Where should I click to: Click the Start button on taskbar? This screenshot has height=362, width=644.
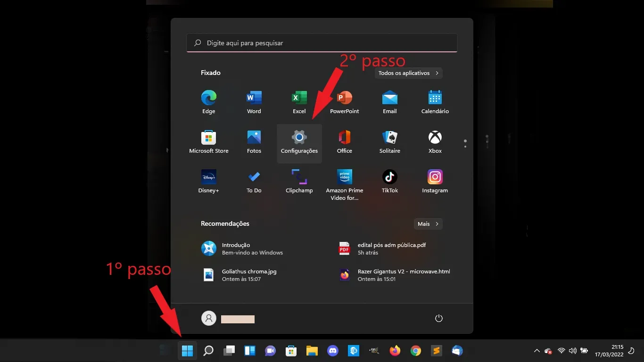(187, 351)
